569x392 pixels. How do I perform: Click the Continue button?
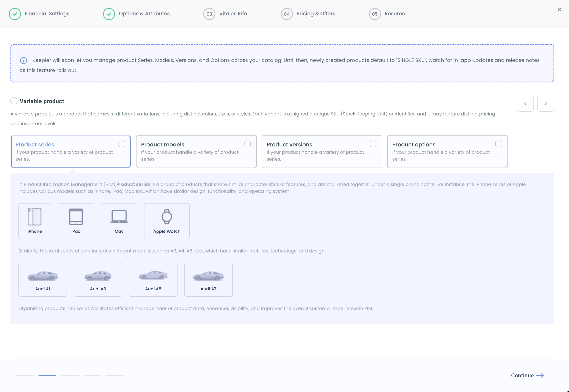tap(528, 375)
